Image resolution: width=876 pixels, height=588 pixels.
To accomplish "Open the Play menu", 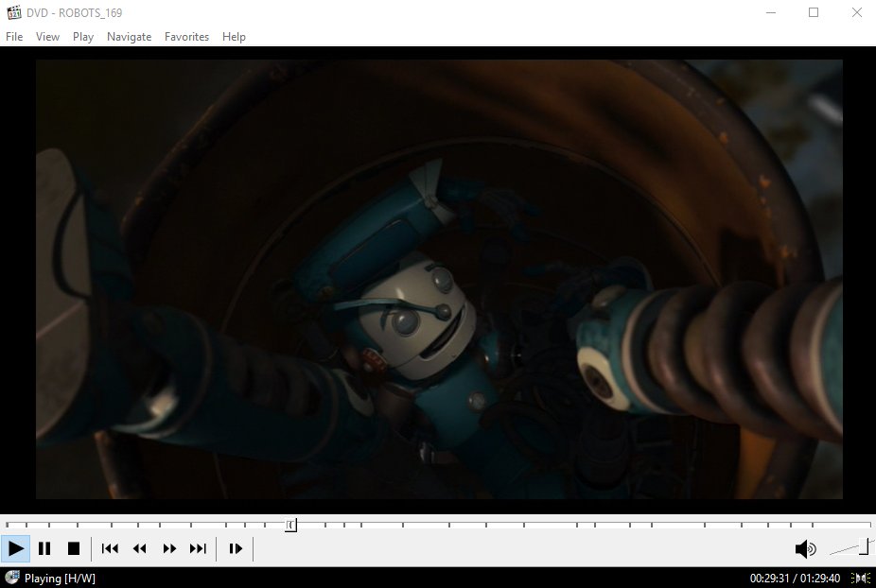I will (82, 37).
